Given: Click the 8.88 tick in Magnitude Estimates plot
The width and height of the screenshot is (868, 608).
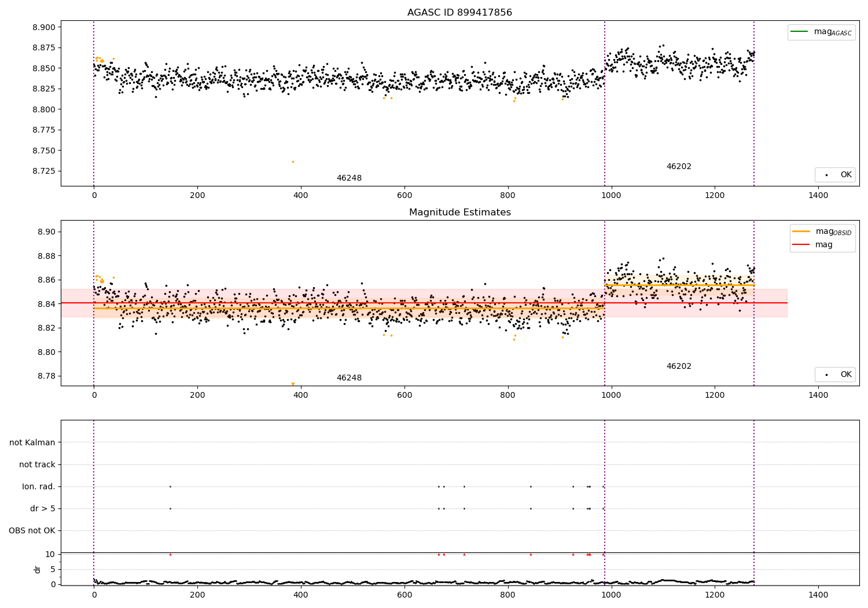Looking at the screenshot, I should click(46, 256).
